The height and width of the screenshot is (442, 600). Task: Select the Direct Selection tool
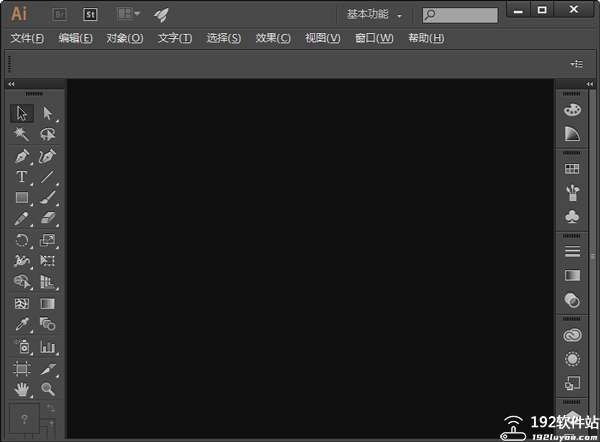[x=47, y=113]
